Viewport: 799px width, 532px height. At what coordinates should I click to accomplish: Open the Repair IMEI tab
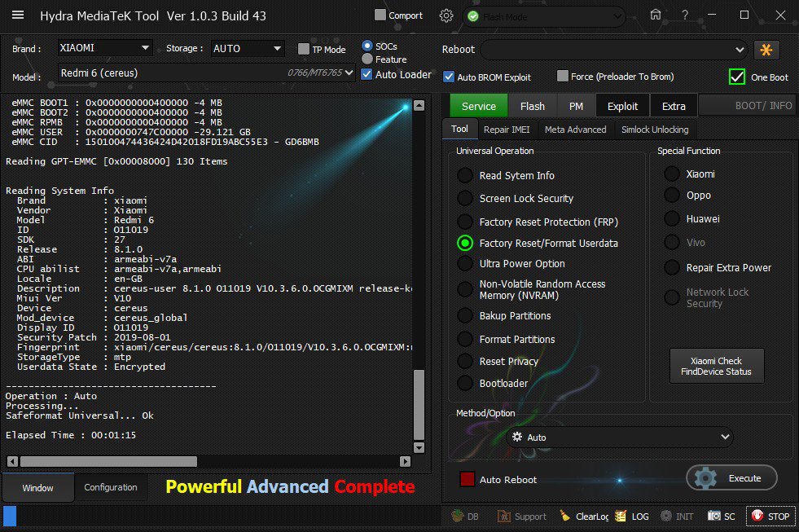point(506,130)
